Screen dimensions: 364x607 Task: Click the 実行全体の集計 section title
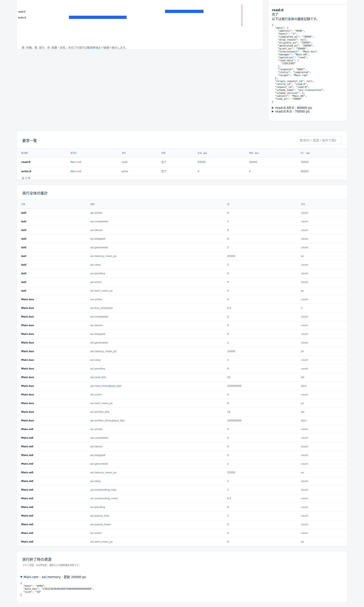(x=35, y=193)
